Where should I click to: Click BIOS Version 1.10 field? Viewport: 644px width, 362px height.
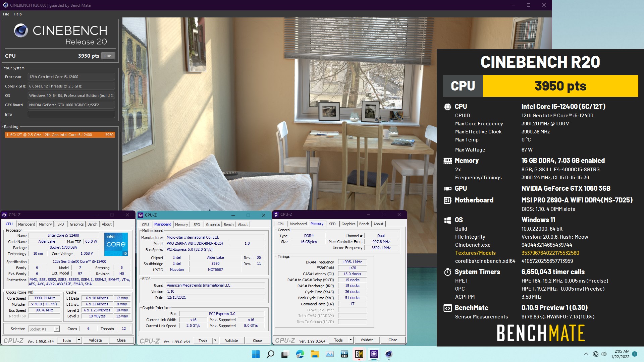[x=215, y=292]
